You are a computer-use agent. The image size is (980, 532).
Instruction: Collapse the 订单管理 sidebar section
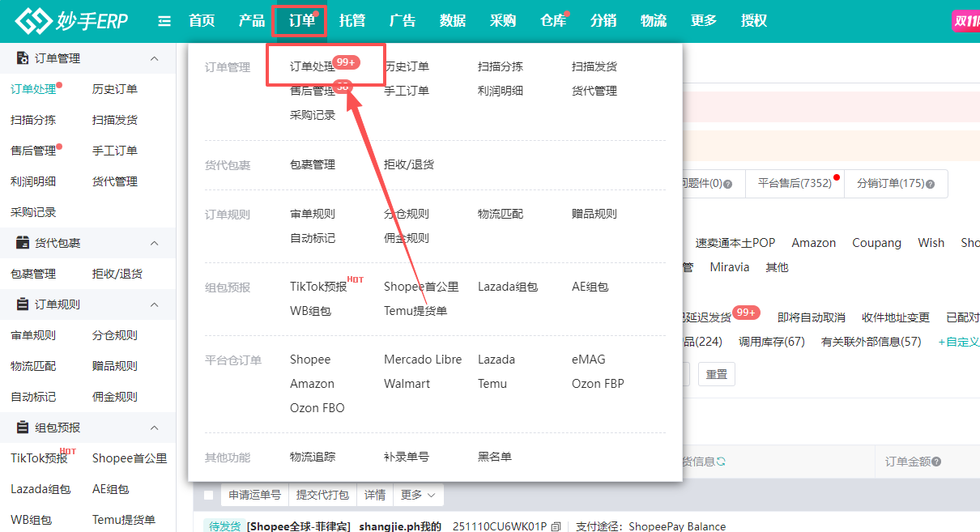pyautogui.click(x=155, y=58)
